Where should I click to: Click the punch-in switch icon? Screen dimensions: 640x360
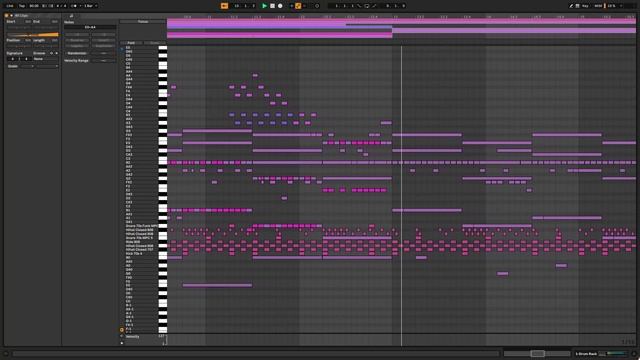pyautogui.click(x=359, y=6)
